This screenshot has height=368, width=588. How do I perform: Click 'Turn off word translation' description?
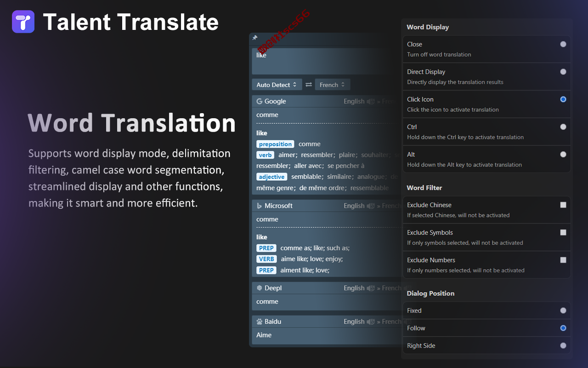[439, 54]
